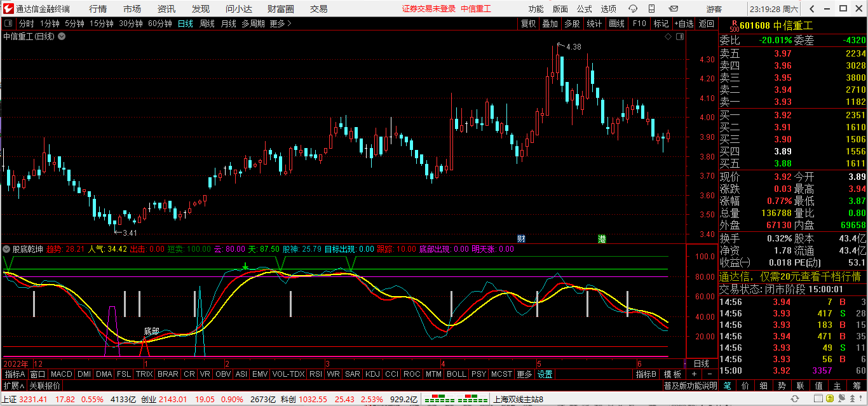The image size is (868, 406).
Task: Switch to the 5分钟 period
Action: click(74, 24)
